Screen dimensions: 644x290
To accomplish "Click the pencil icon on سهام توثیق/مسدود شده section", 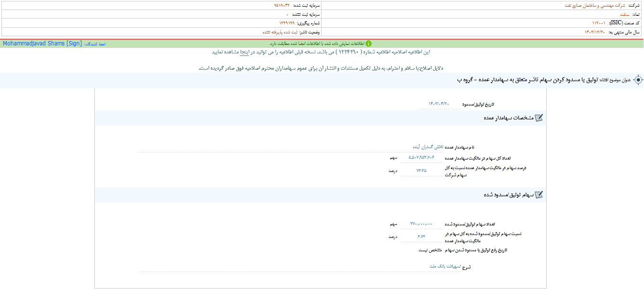I will (x=538, y=195).
